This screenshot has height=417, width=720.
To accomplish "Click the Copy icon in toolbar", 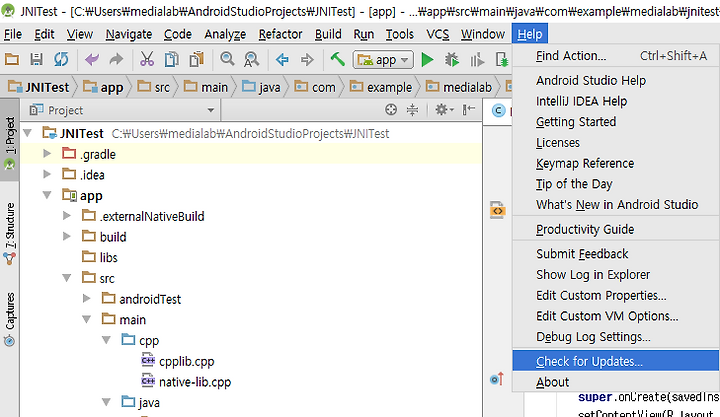I will click(x=172, y=59).
